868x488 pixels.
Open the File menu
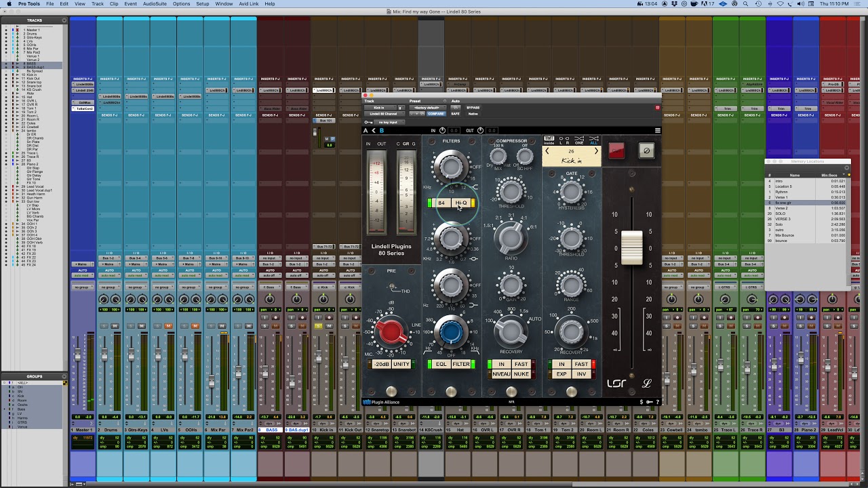tap(50, 4)
